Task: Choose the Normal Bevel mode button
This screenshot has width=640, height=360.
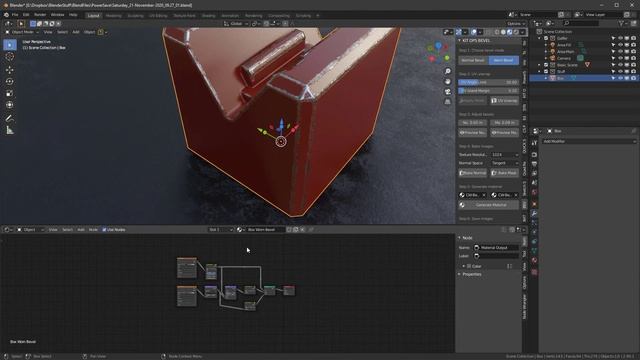Action: click(x=473, y=60)
